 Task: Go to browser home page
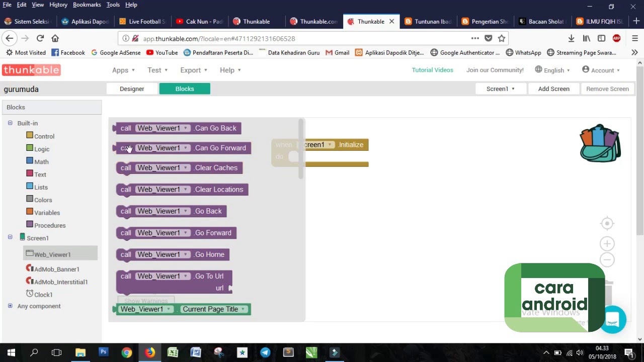coord(55,38)
